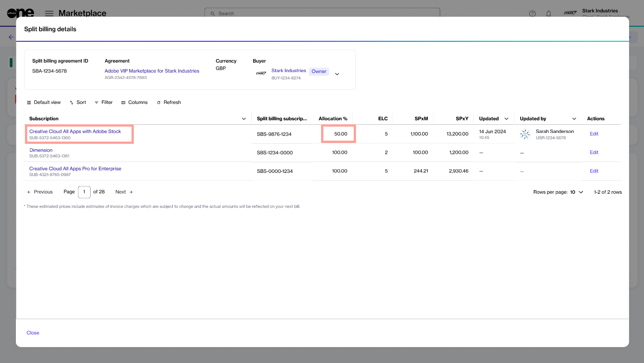
Task: Go to the Next page
Action: click(x=124, y=192)
